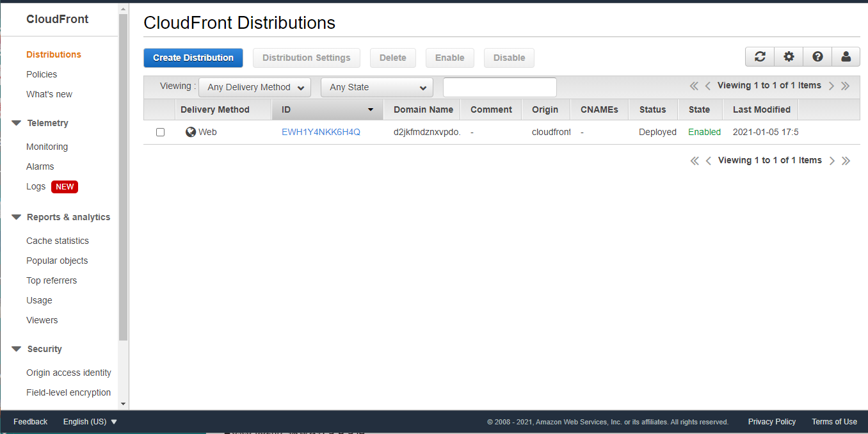This screenshot has height=434, width=868.
Task: Collapse the Telemetry section
Action: [x=17, y=123]
